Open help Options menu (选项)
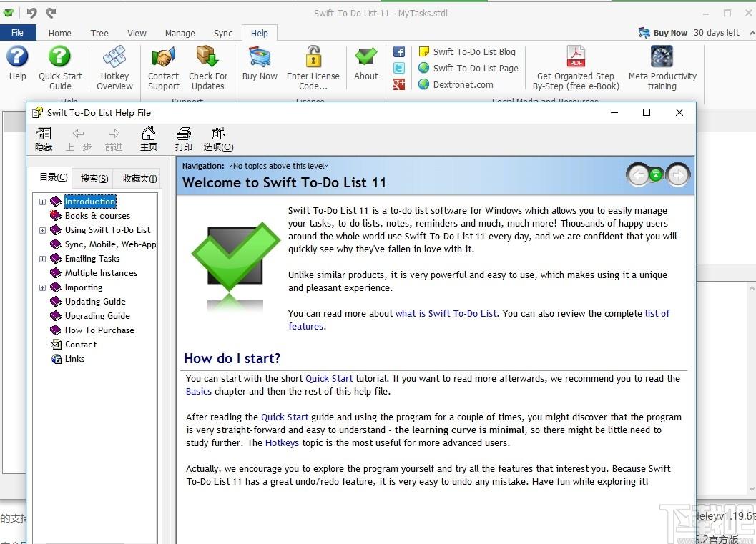The width and height of the screenshot is (756, 544). tap(218, 139)
